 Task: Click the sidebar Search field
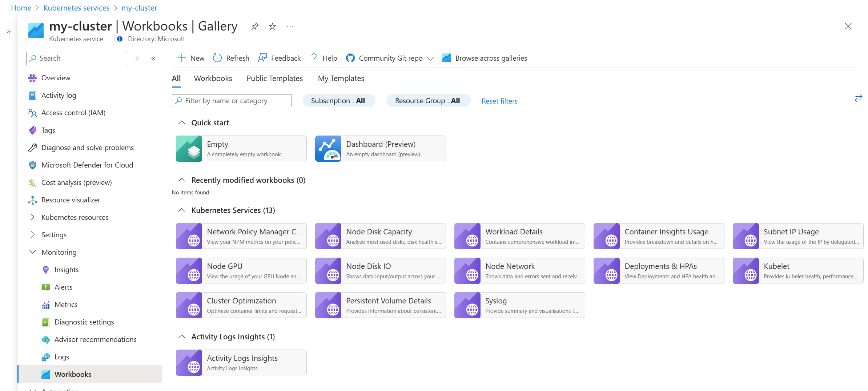[x=77, y=58]
